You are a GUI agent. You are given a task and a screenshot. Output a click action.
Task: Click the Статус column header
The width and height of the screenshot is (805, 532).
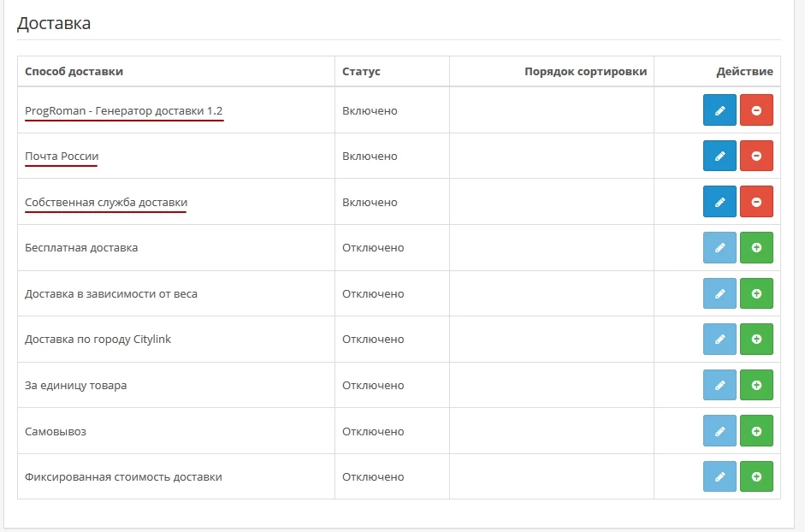361,71
